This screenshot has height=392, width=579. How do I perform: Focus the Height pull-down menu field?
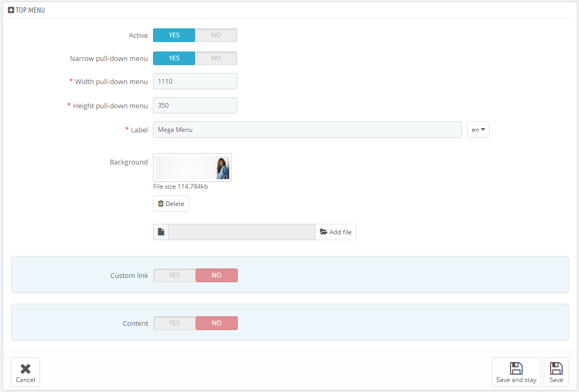coord(195,106)
